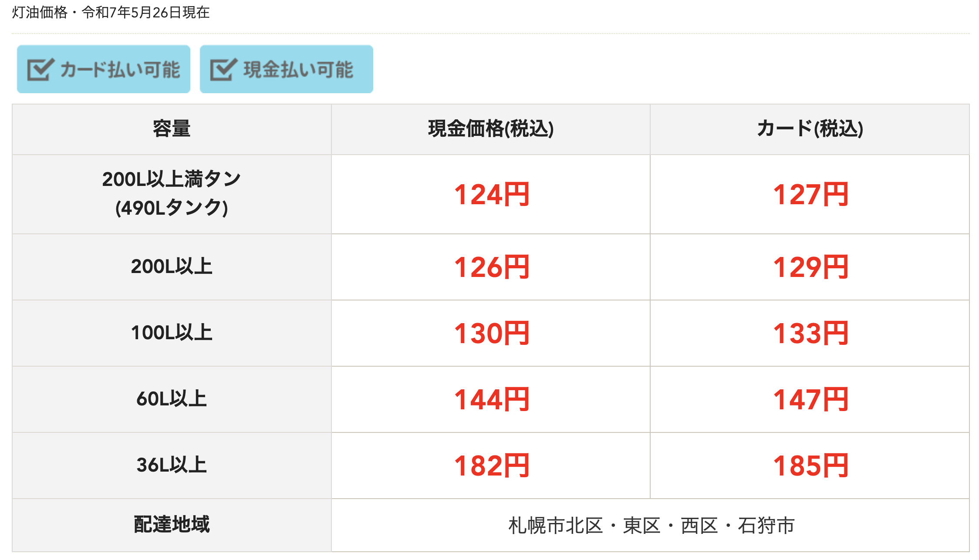Click the 185円 card price cell
This screenshot has height=560, width=979.
coord(810,466)
